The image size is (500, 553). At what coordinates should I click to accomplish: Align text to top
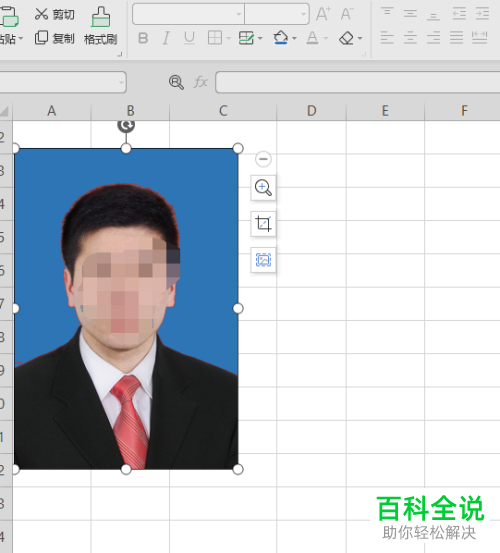(387, 13)
